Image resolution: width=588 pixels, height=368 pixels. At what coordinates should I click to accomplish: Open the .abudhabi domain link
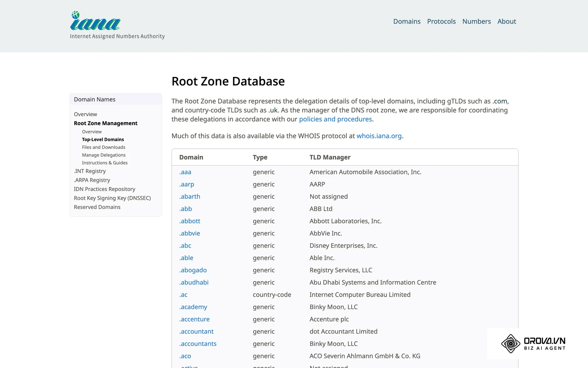[194, 282]
